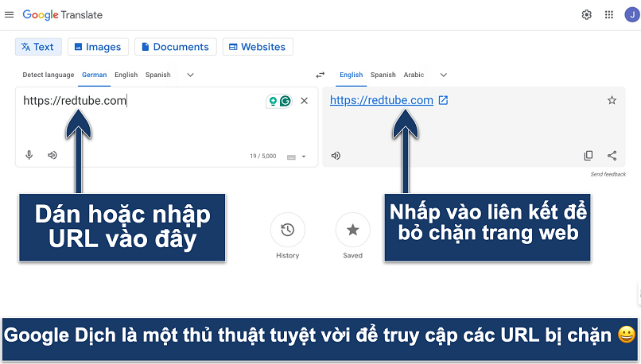This screenshot has width=641, height=364.
Task: Open Google Translate settings gear
Action: tap(587, 15)
